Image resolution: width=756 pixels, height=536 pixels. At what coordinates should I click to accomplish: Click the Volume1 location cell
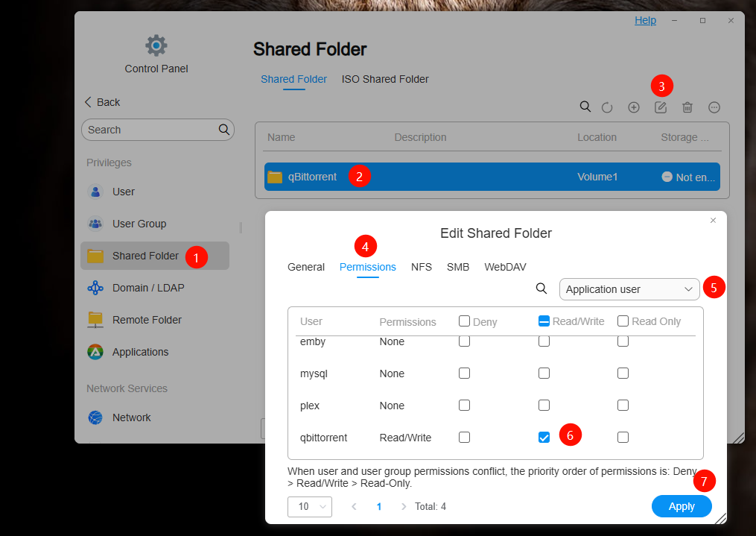597,177
